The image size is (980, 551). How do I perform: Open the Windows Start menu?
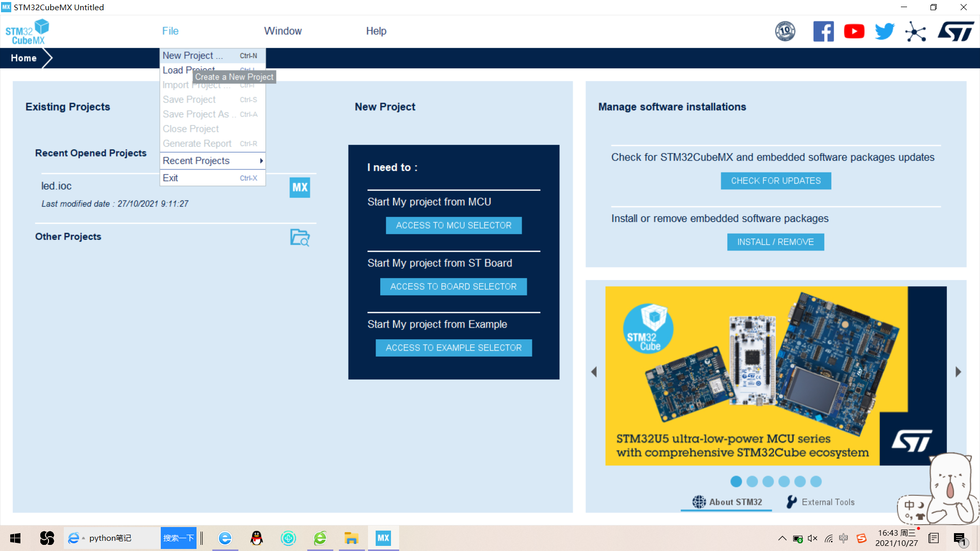tap(15, 538)
